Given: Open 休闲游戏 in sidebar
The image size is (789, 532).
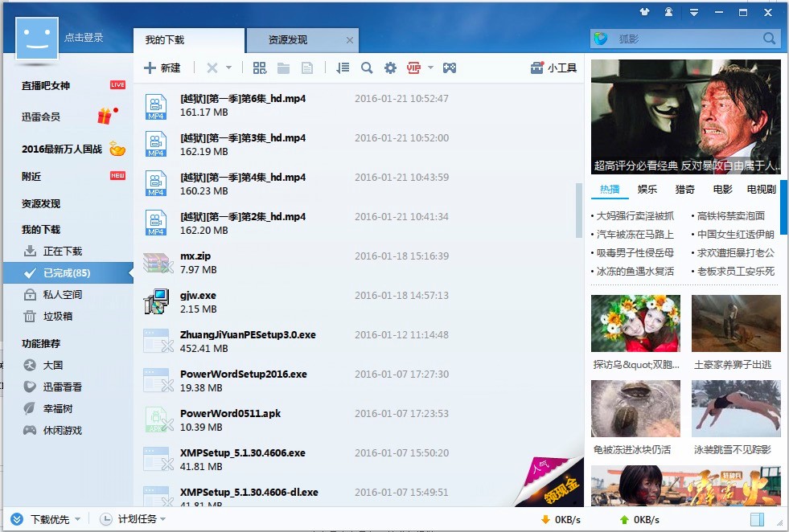Looking at the screenshot, I should pyautogui.click(x=63, y=431).
